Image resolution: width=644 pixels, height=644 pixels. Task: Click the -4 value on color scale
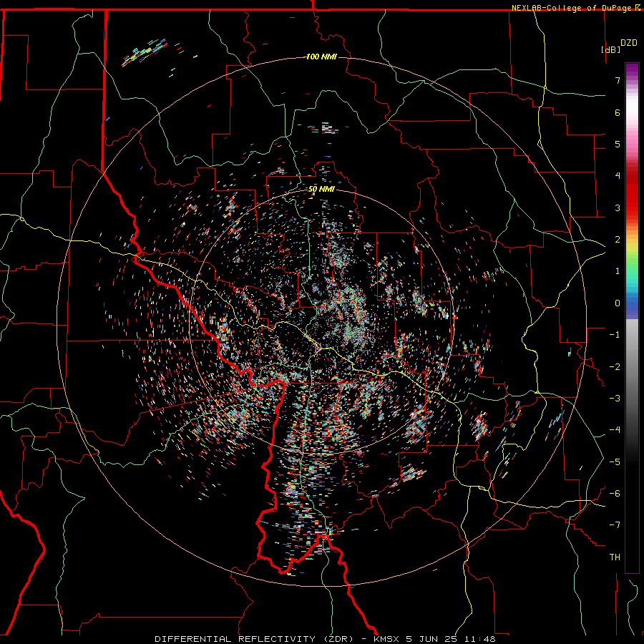point(615,430)
